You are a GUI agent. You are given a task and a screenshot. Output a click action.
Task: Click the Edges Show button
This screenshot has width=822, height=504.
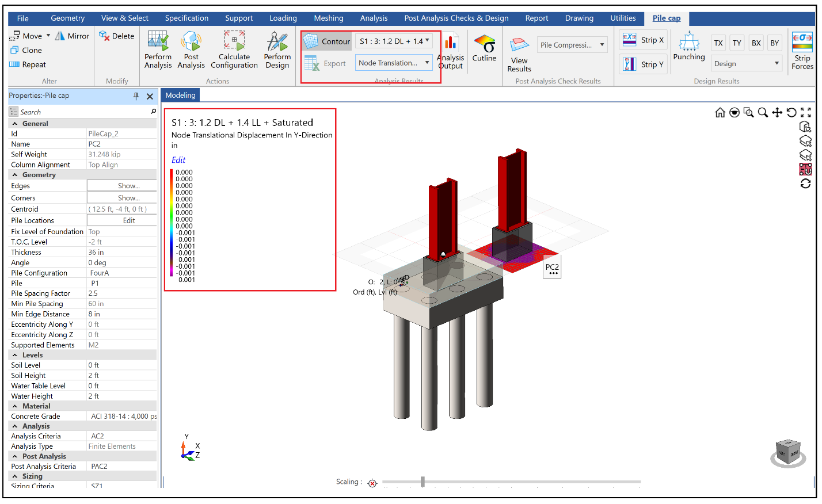click(122, 186)
